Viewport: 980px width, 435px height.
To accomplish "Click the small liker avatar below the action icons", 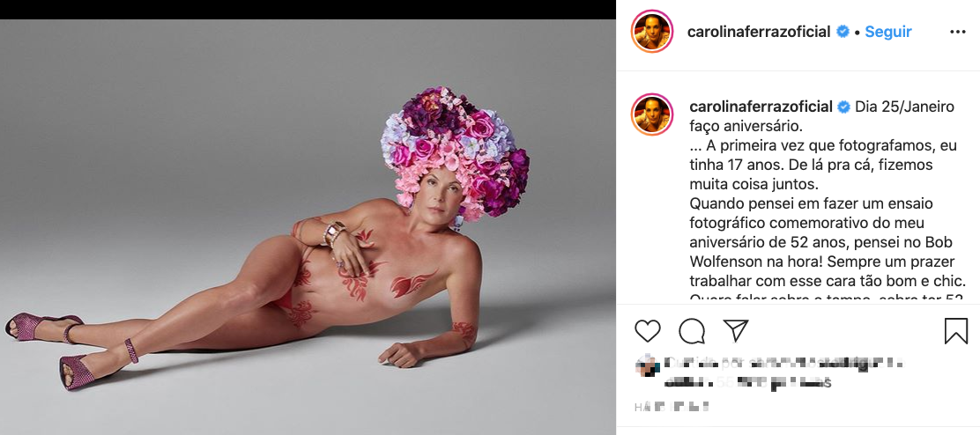I will pyautogui.click(x=648, y=364).
